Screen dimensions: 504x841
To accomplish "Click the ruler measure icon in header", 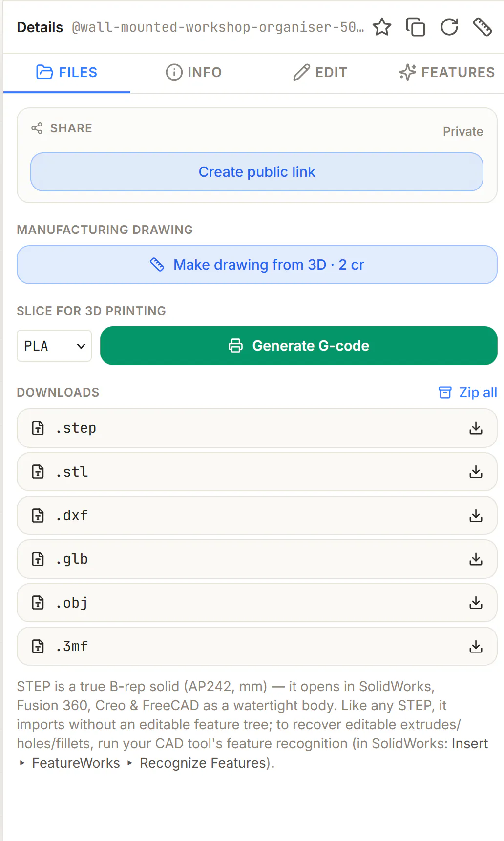I will pos(483,27).
